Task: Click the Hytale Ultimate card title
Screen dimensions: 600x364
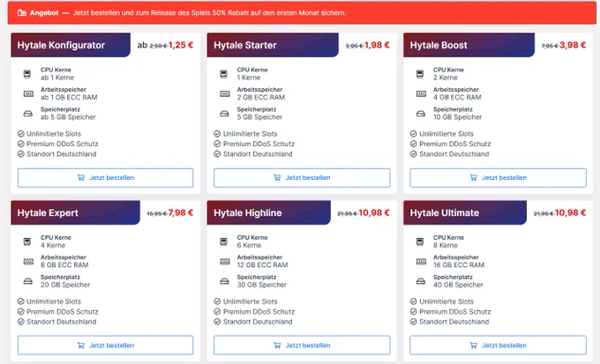Action: [x=444, y=213]
